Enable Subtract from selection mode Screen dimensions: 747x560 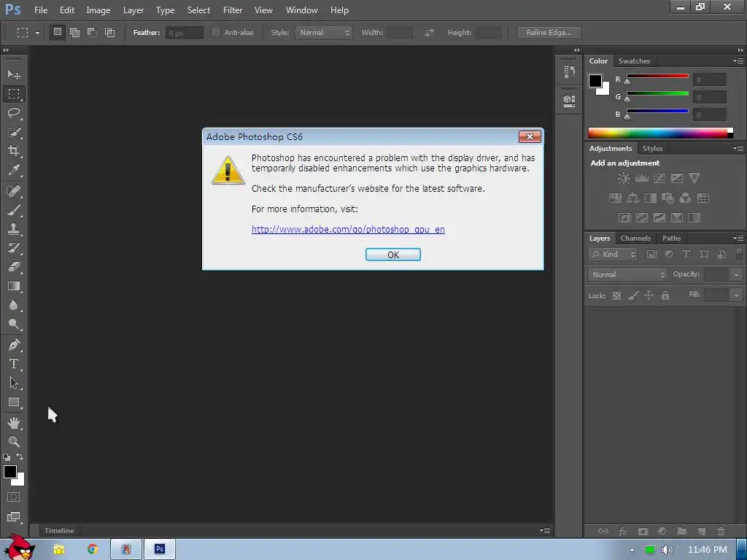click(93, 32)
